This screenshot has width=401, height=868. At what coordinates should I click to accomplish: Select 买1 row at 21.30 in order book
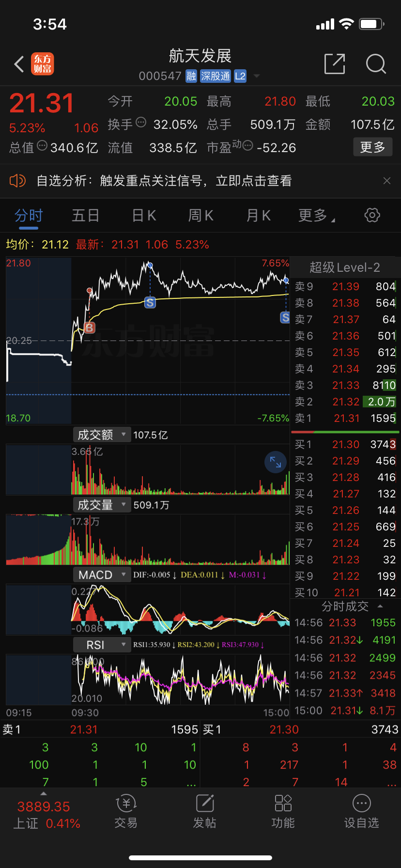tap(345, 444)
